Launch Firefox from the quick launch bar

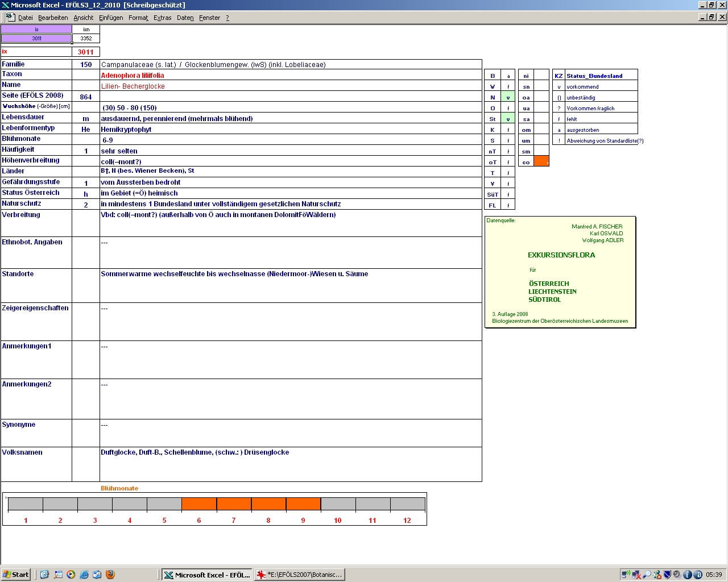(110, 575)
